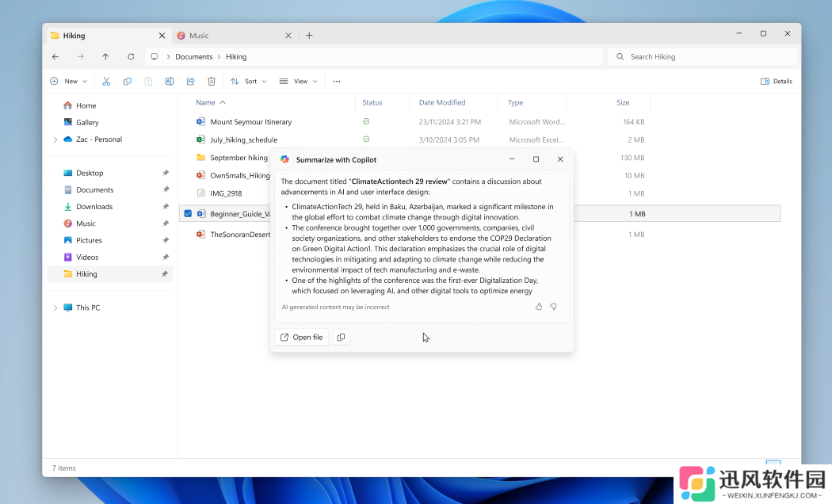Maximize the Summarize with Copilot dialog
Screen dimensions: 832x504
[x=536, y=159]
